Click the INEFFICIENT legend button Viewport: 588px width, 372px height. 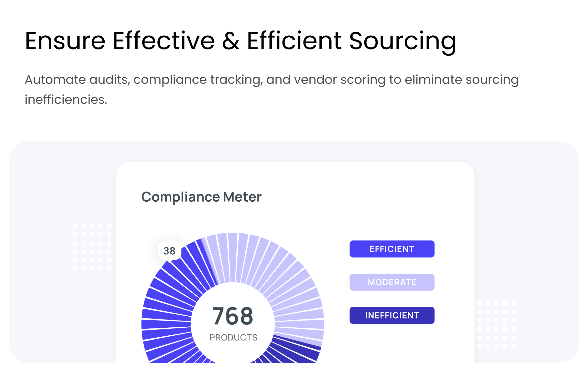click(x=392, y=315)
